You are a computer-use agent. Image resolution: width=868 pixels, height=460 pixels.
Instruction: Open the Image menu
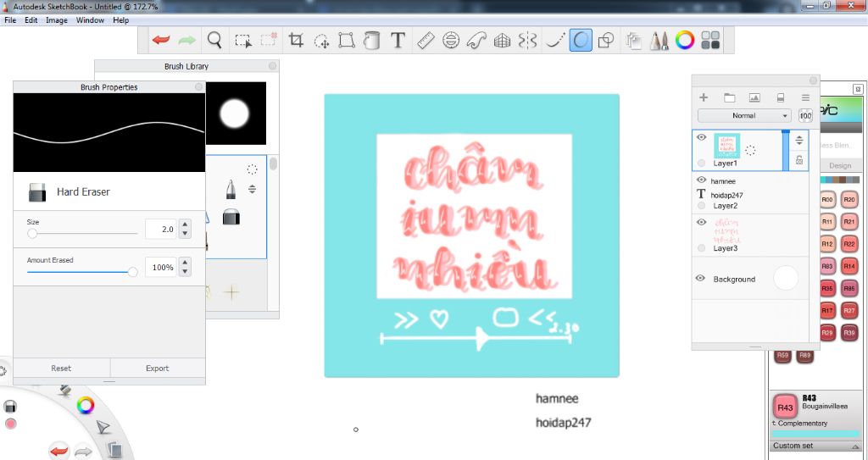point(57,20)
